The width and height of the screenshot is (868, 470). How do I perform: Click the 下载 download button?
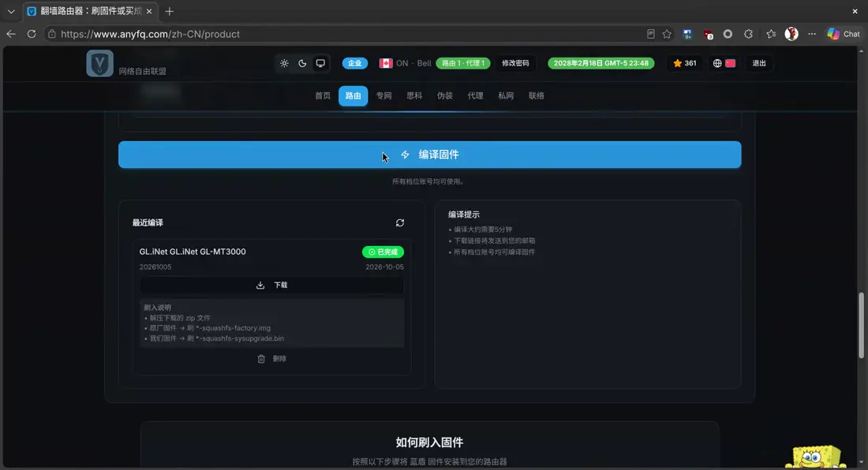click(x=271, y=285)
